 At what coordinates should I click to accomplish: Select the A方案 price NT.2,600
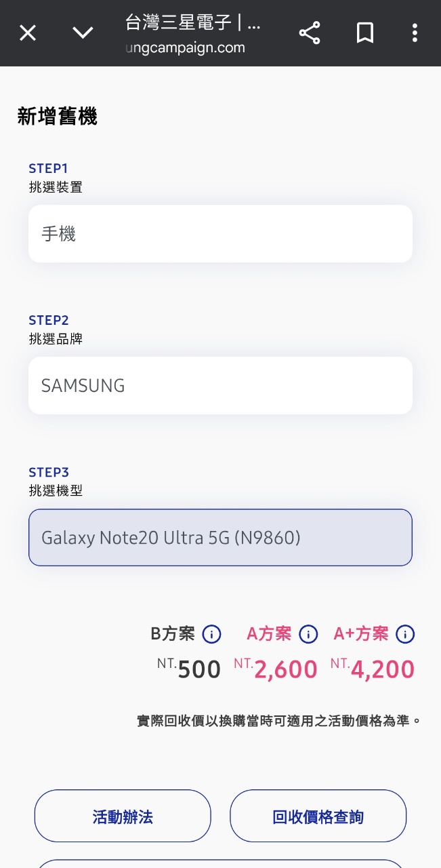276,669
